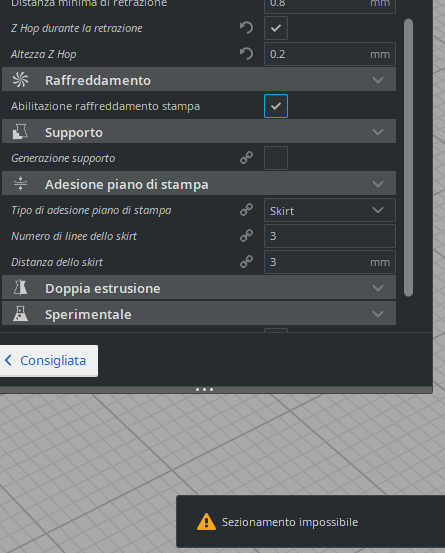Click link icon for Numero di linee skirt

(x=246, y=236)
